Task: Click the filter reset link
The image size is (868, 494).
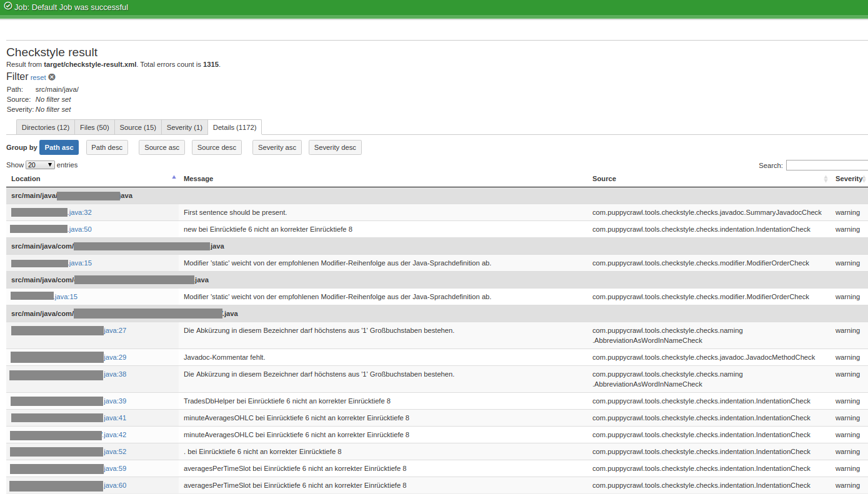Action: pos(38,78)
